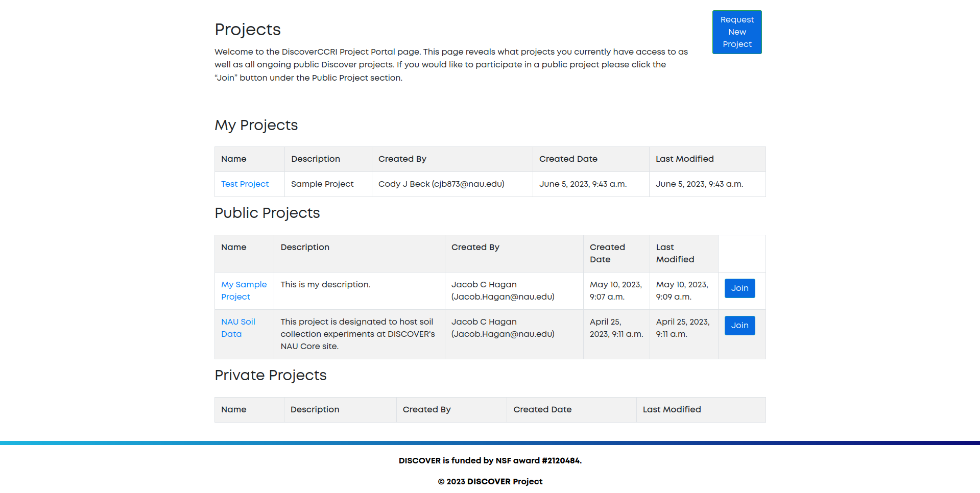Click the Private Projects Name header
Image resolution: width=980 pixels, height=493 pixels.
pos(249,410)
